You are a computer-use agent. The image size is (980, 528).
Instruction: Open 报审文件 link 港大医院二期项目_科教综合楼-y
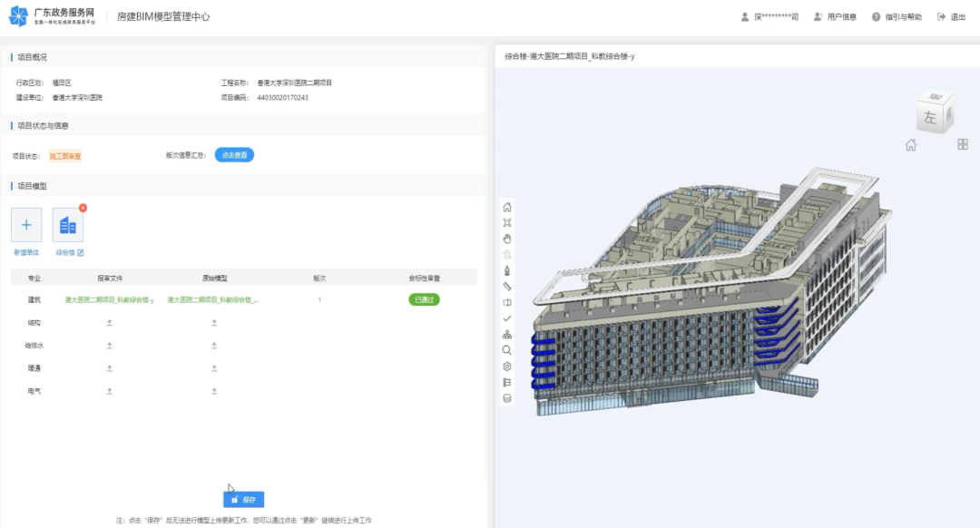click(110, 300)
